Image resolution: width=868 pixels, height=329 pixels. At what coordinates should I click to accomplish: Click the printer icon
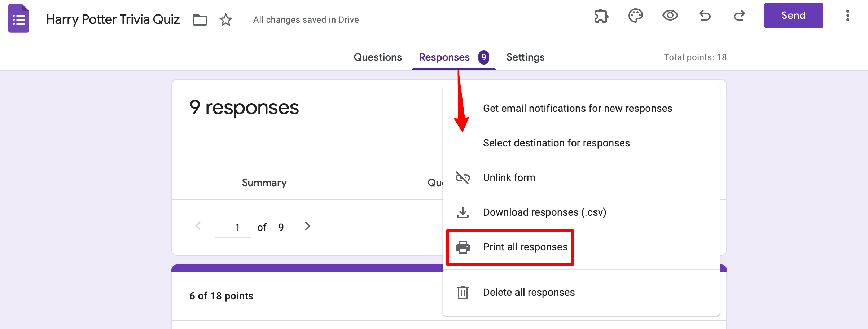tap(463, 247)
